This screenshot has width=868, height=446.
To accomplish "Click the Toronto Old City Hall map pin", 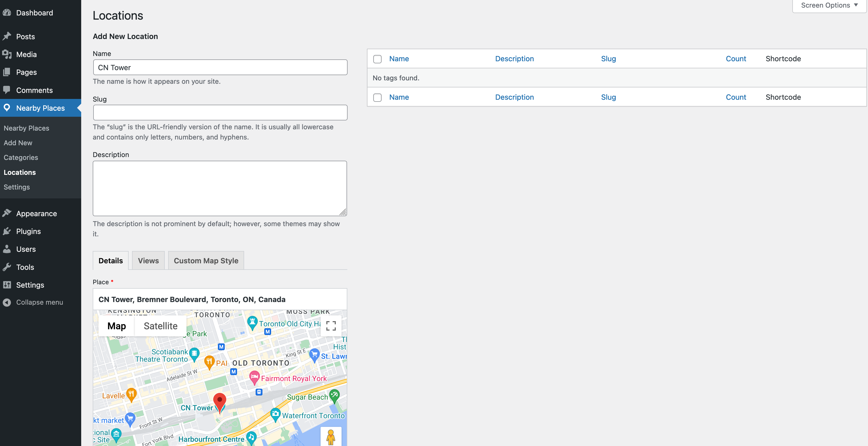I will coord(252,323).
